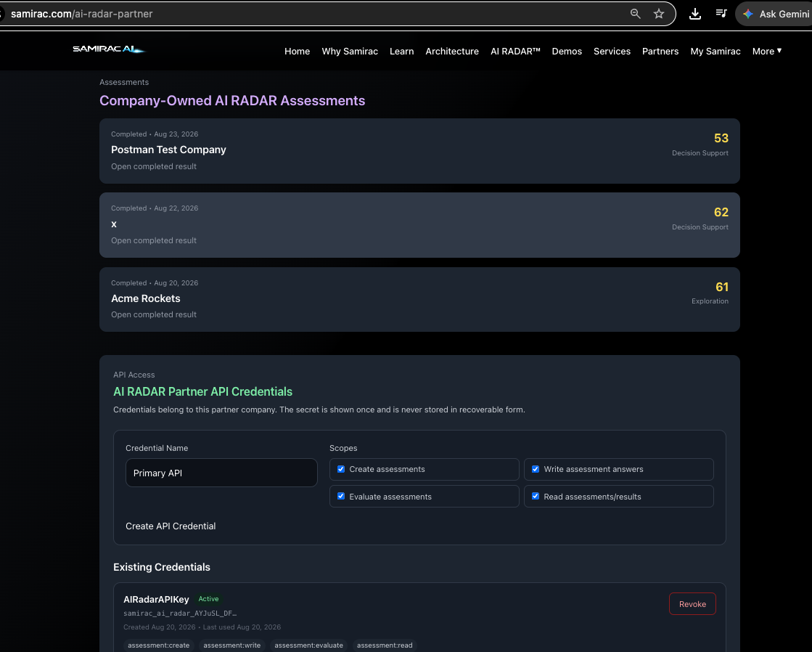Click 'Completed • Aug 20, 2026' text
Image resolution: width=812 pixels, height=652 pixels.
pos(155,283)
